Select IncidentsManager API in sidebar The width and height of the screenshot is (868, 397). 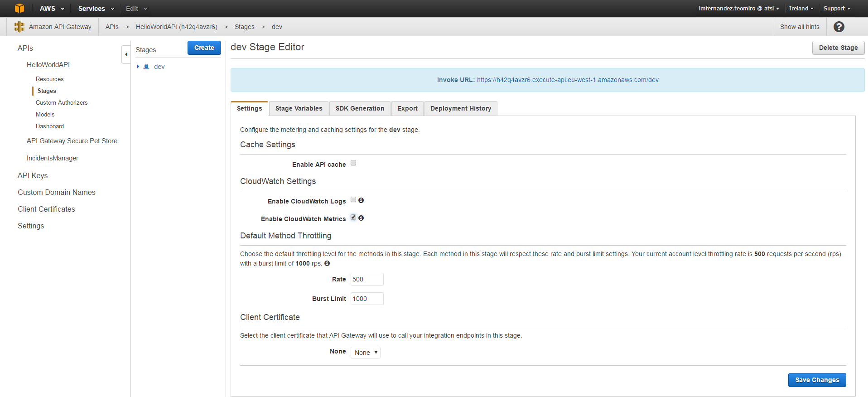pos(53,158)
